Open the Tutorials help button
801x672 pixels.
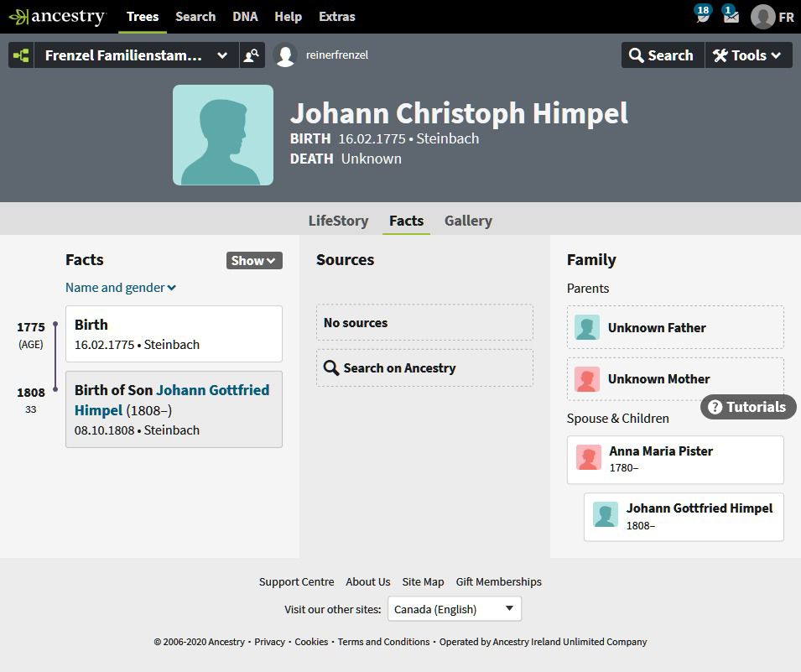click(748, 407)
